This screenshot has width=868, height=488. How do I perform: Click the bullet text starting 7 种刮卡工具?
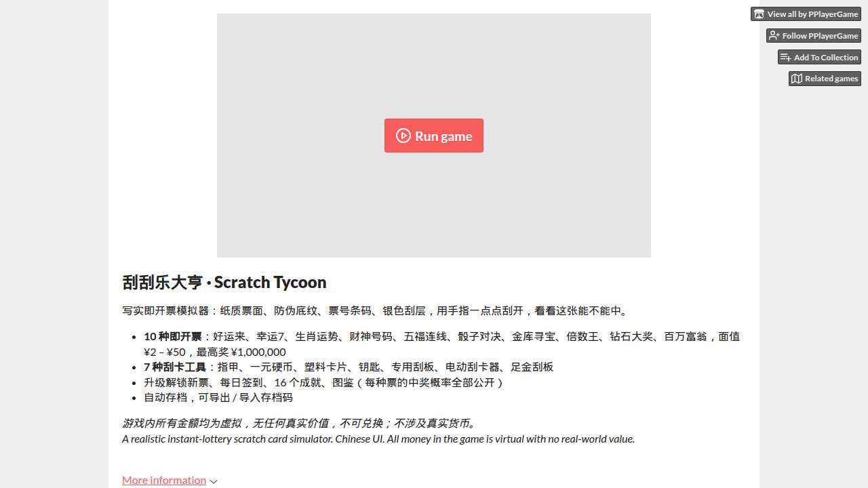tap(349, 367)
